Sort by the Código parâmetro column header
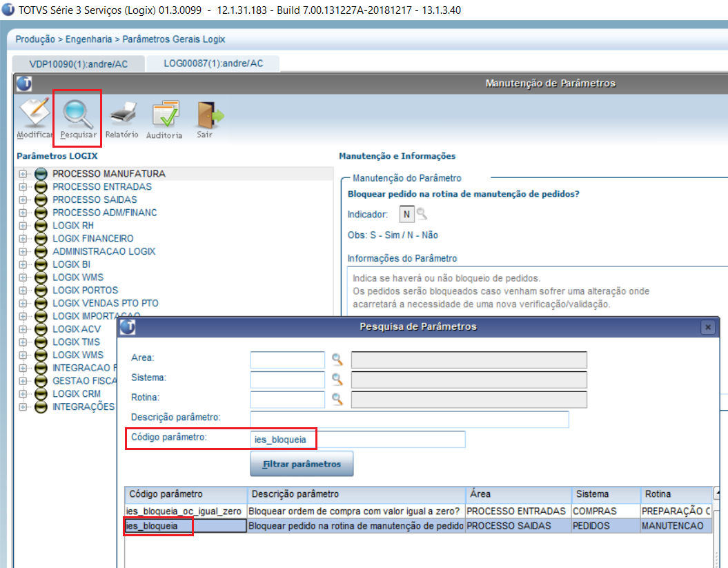Image resolution: width=728 pixels, height=568 pixels. pos(186,494)
